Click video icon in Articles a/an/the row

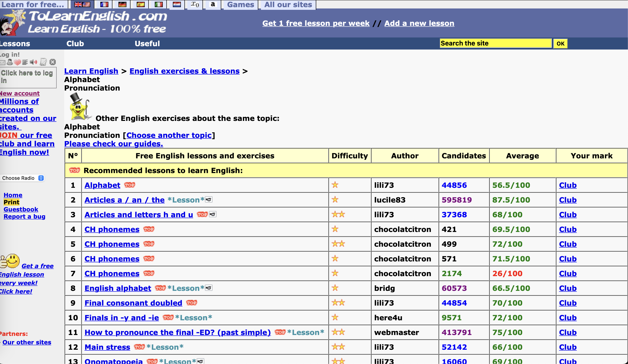[x=209, y=199]
